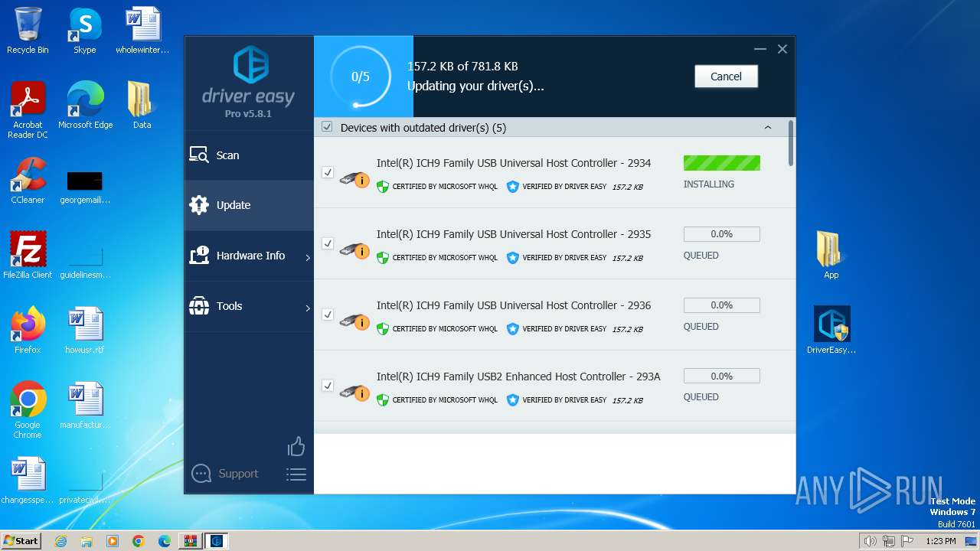Click the Windows Start button
The width and height of the screenshot is (980, 551).
click(21, 540)
